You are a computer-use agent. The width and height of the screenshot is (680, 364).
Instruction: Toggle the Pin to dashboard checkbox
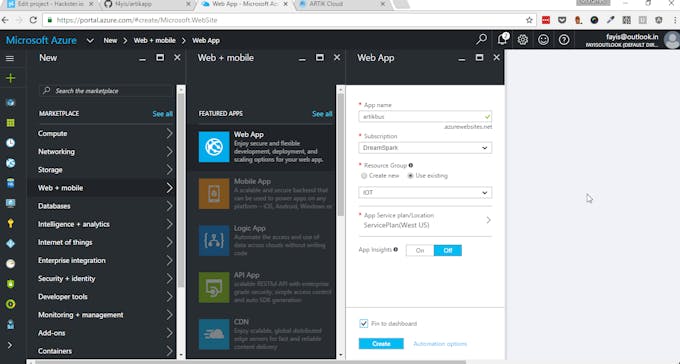coord(363,324)
